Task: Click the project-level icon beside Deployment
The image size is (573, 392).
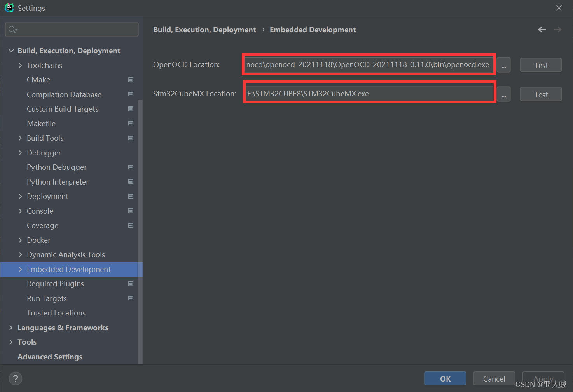Action: click(131, 196)
